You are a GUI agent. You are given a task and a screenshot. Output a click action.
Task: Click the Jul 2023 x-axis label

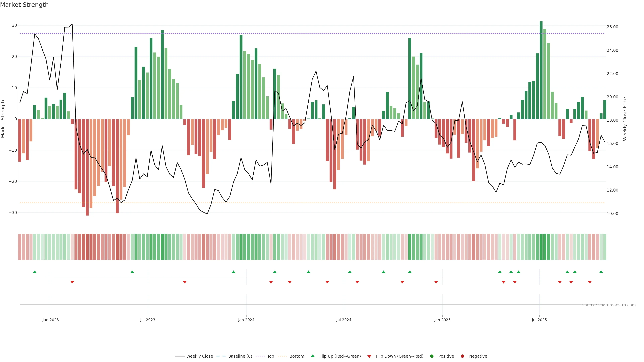coord(148,320)
